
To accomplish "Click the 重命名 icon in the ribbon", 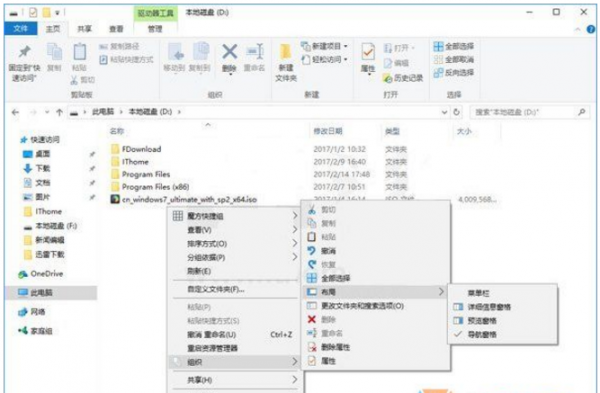I will (255, 52).
